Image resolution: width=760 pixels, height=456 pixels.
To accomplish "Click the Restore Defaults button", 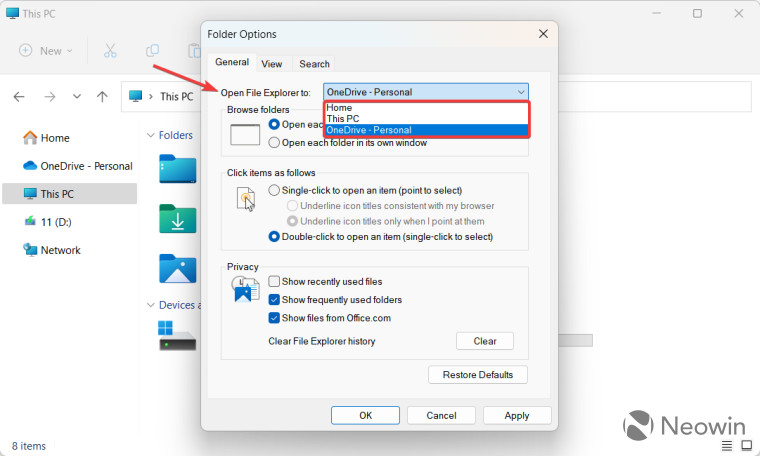I will [478, 375].
